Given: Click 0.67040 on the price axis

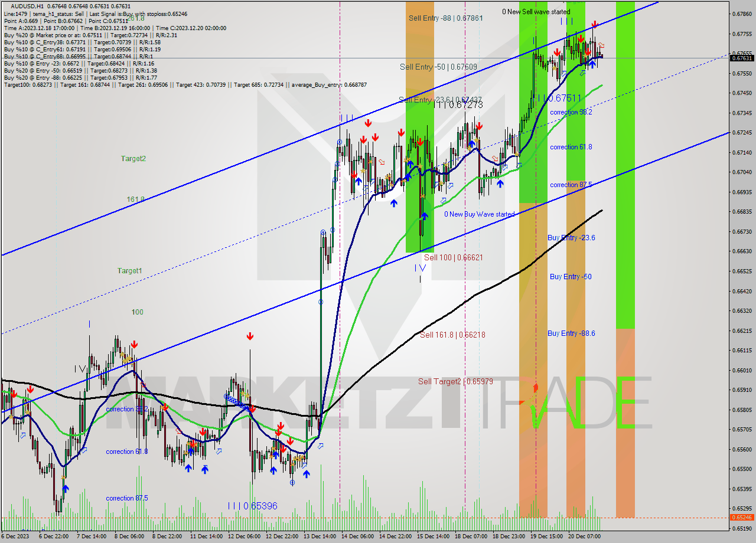Looking at the screenshot, I should pyautogui.click(x=742, y=172).
